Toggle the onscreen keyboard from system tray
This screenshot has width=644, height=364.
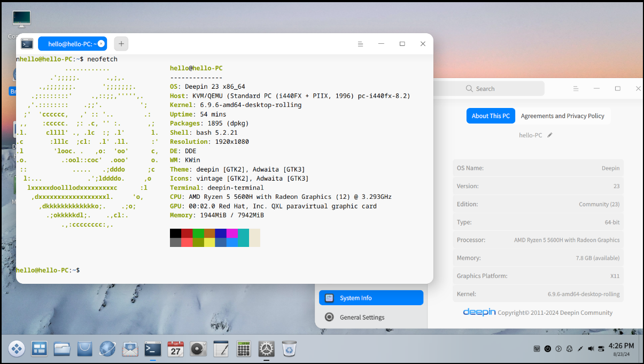click(x=537, y=348)
